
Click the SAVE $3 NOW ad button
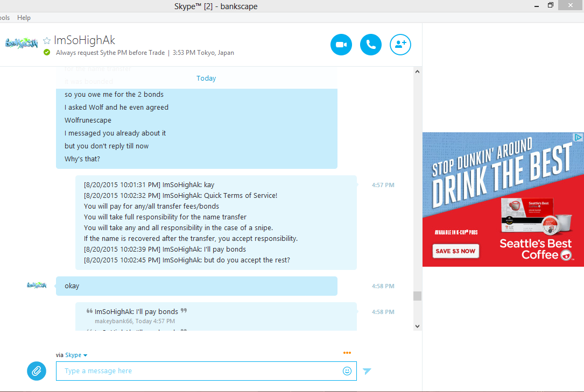pos(455,251)
